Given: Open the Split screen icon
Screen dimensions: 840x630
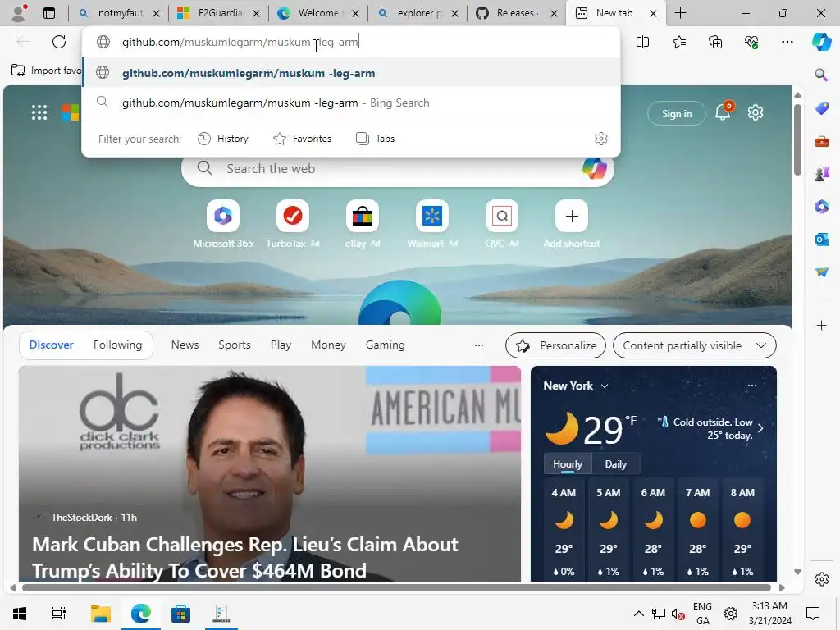Looking at the screenshot, I should 642,42.
